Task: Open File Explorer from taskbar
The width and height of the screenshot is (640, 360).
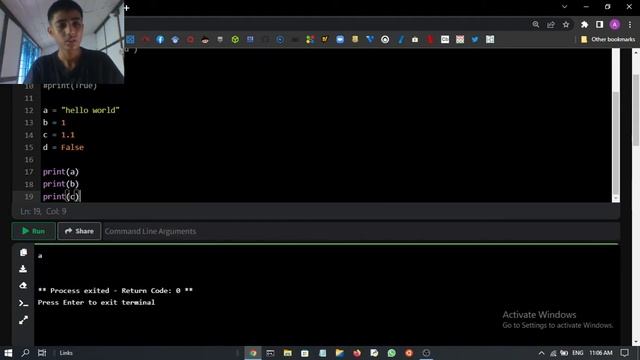Action: pos(288,353)
